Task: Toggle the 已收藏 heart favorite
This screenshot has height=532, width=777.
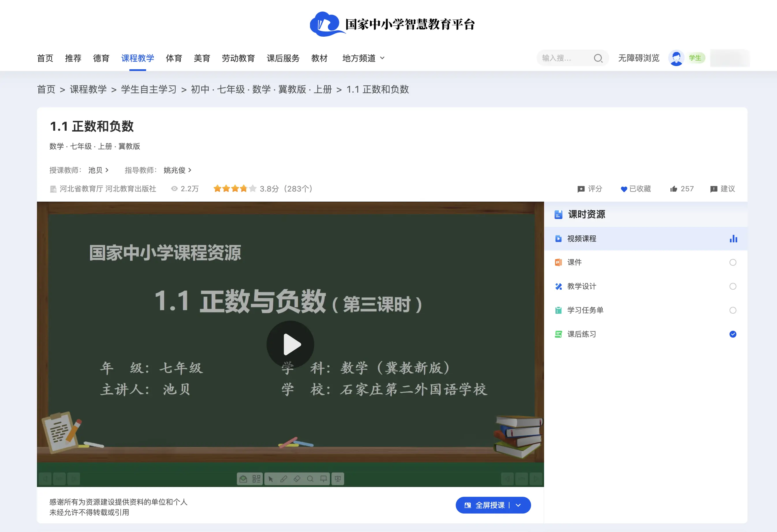Action: [636, 189]
